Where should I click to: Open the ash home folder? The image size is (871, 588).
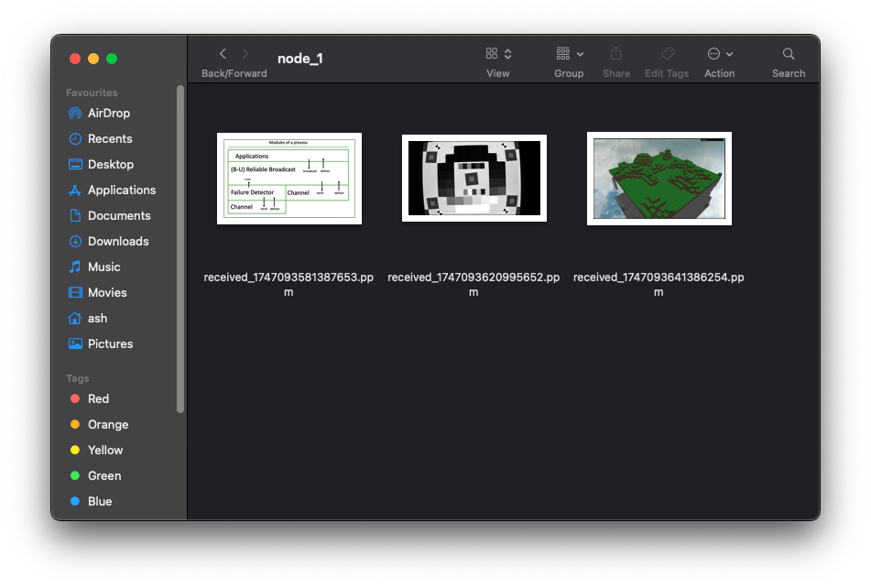pyautogui.click(x=97, y=318)
